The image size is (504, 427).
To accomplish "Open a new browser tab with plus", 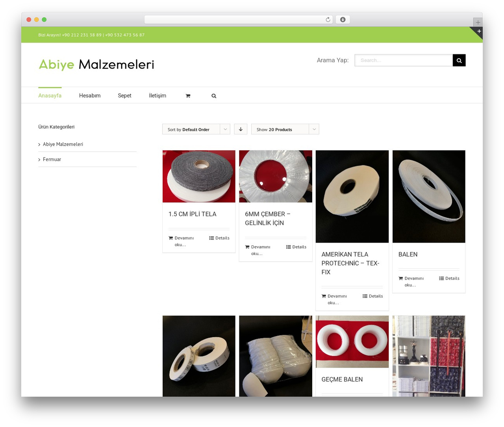I will click(x=478, y=22).
